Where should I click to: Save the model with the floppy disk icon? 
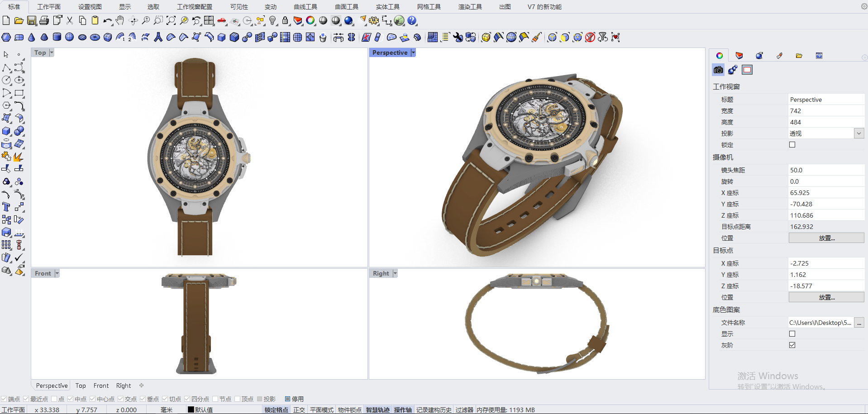coord(32,20)
